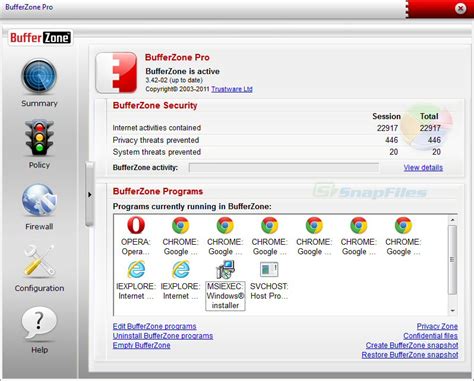Image resolution: width=474 pixels, height=381 pixels.
Task: Click the Empty BufferZone link
Action: tap(141, 345)
